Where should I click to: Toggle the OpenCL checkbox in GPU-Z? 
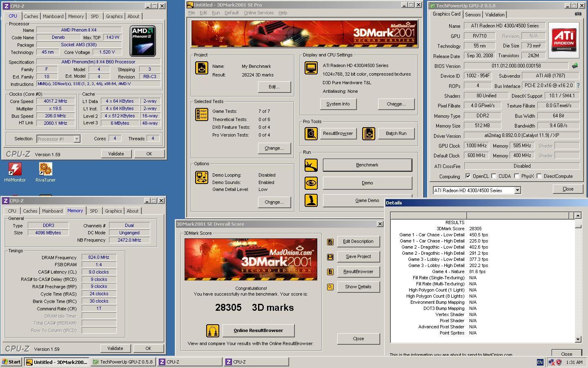click(x=468, y=176)
